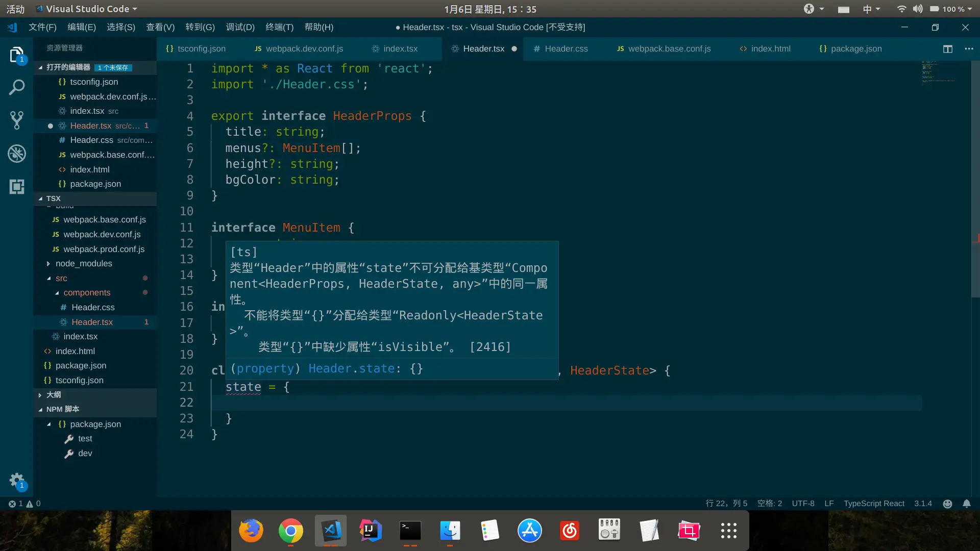Click the TypeScript React language mode
980x551 pixels.
pyautogui.click(x=873, y=504)
